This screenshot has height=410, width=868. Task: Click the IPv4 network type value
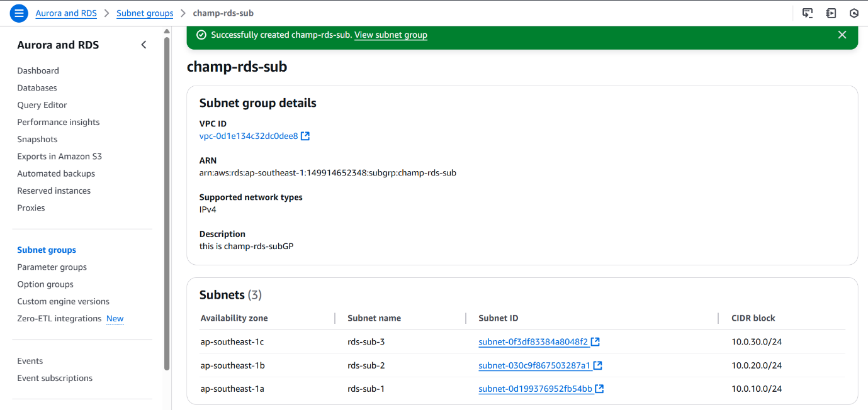[208, 210]
